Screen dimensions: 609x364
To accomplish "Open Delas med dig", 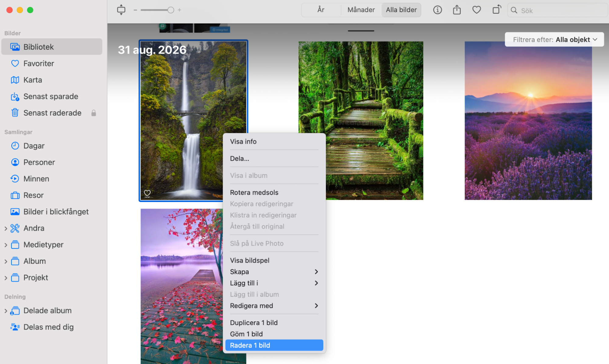I will click(52, 327).
